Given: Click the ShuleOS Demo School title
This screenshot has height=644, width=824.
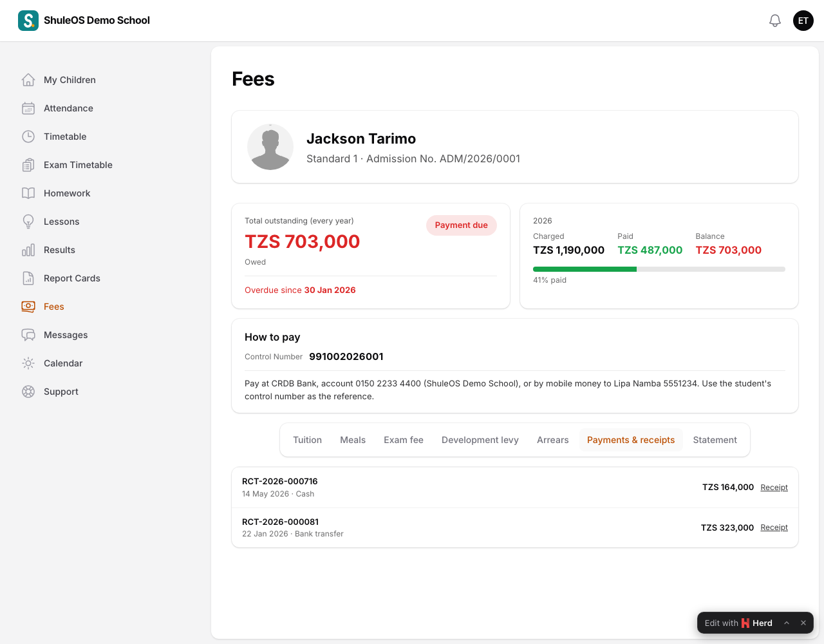Looking at the screenshot, I should point(97,21).
